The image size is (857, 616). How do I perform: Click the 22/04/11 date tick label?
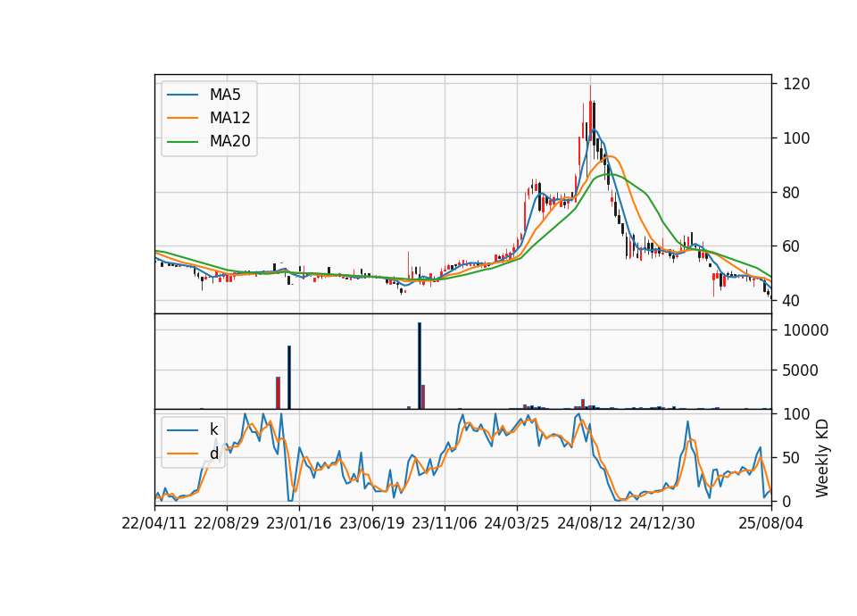click(x=154, y=523)
